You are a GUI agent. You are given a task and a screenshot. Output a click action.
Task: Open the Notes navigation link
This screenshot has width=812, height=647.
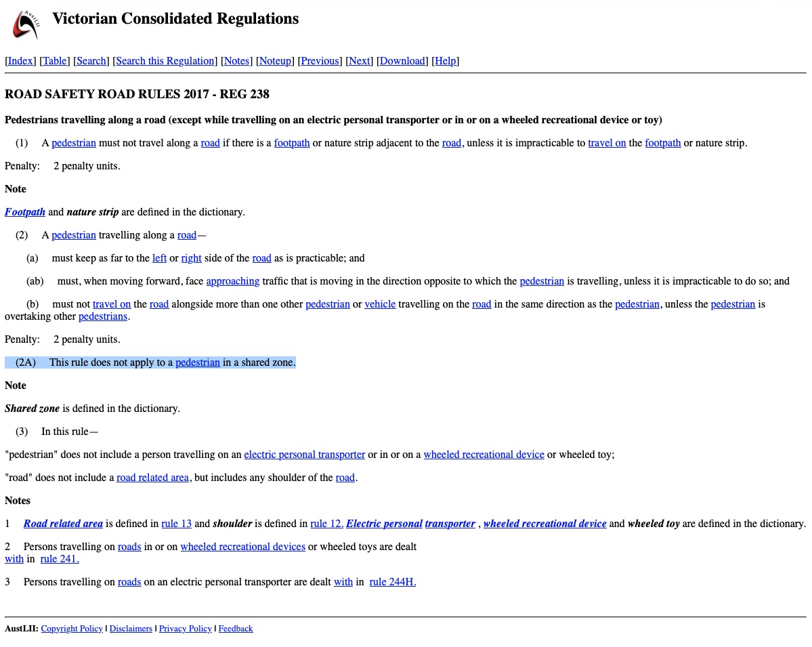click(x=236, y=61)
